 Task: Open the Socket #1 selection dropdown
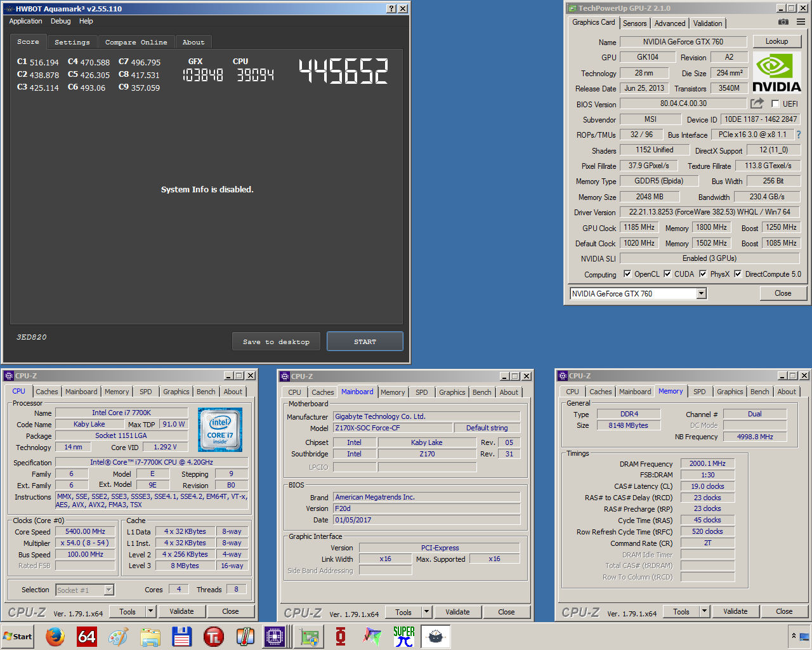[x=108, y=590]
